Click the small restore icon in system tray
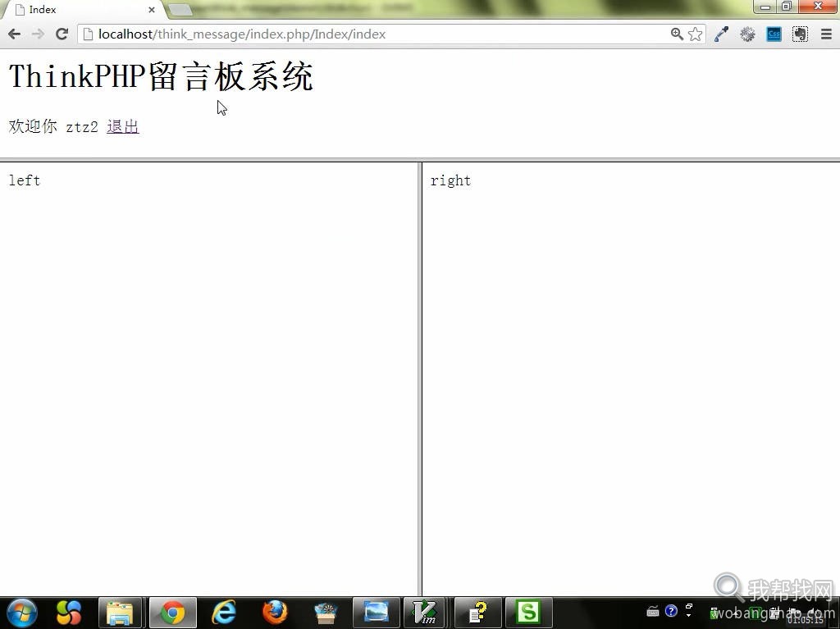 coord(689,607)
